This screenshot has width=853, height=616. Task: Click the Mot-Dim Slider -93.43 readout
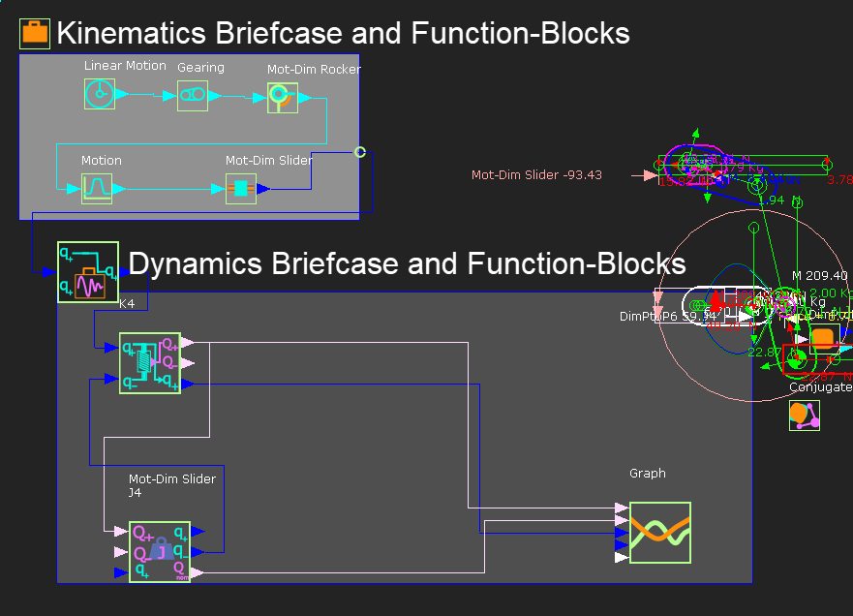click(536, 175)
